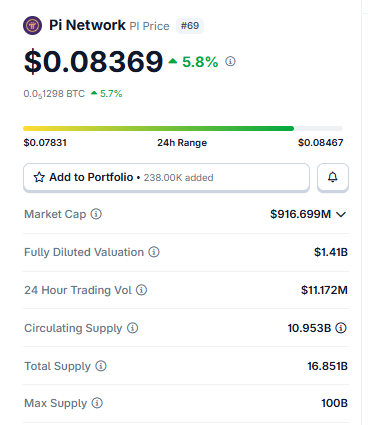Click the 24h Range label
Screen dimensions: 368x425
click(x=182, y=143)
